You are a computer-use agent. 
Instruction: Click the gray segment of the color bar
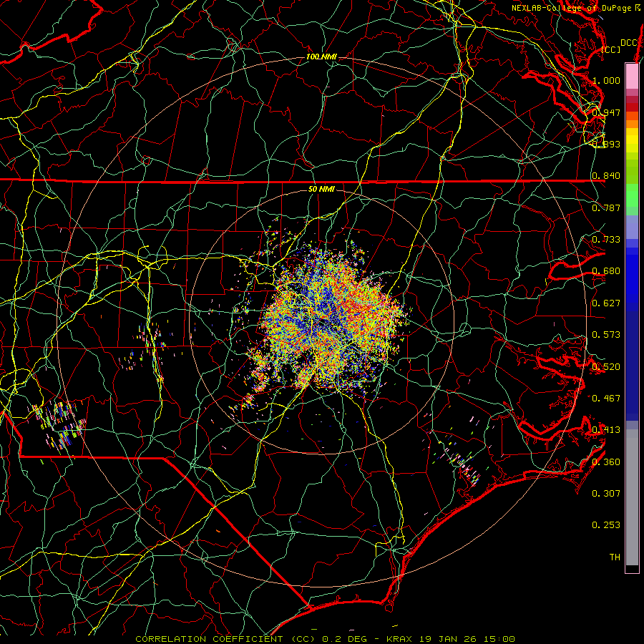632,497
